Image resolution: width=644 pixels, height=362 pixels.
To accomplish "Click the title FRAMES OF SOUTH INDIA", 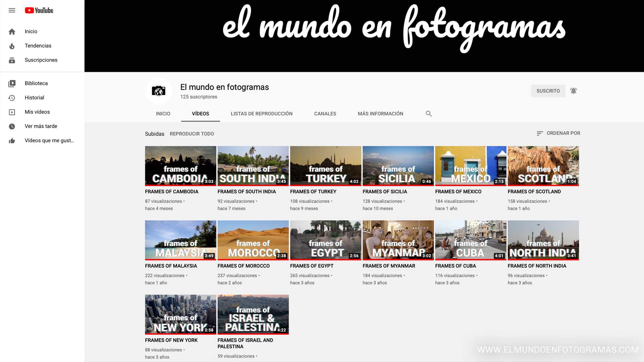I will pos(247,192).
